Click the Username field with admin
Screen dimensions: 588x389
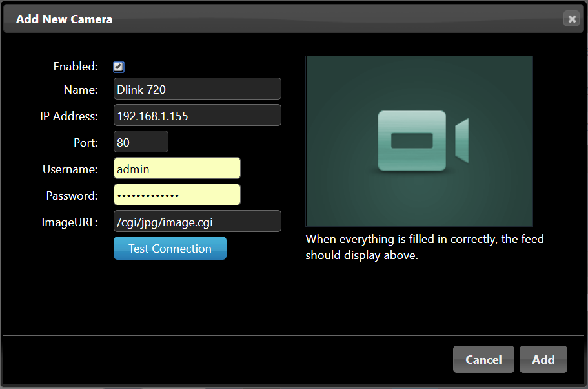[177, 168]
